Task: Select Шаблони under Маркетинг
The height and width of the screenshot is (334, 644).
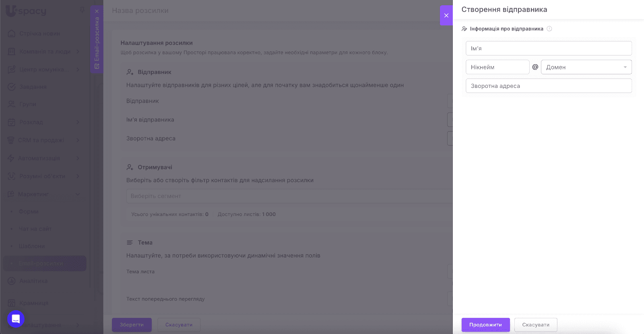Action: [x=32, y=246]
